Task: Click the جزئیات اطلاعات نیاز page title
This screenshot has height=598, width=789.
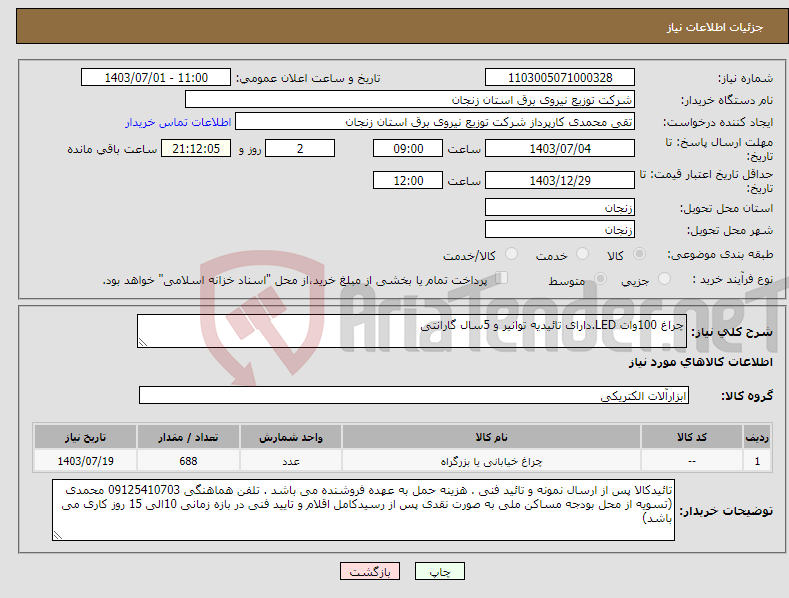Action: click(715, 27)
